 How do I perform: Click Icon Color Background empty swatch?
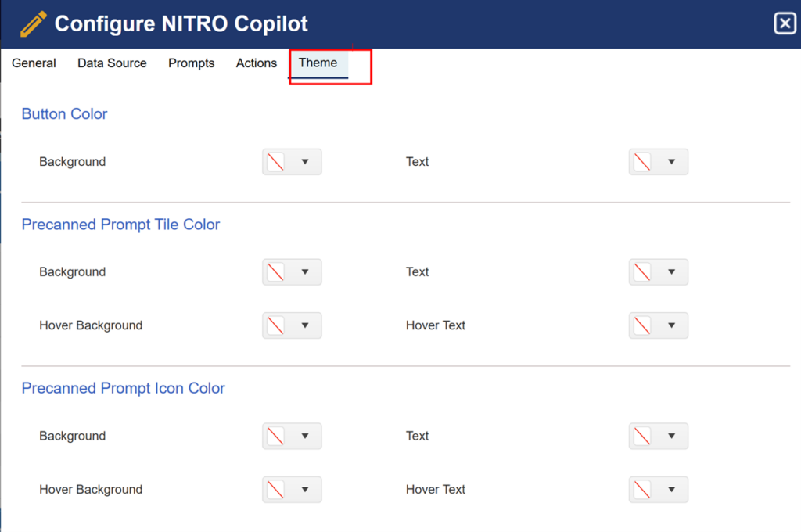[x=276, y=436]
